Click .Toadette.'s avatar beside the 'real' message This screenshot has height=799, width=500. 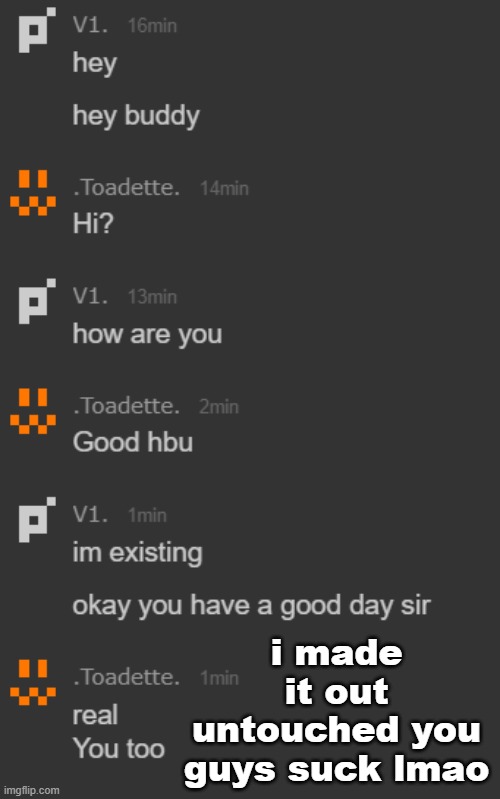coord(33,682)
